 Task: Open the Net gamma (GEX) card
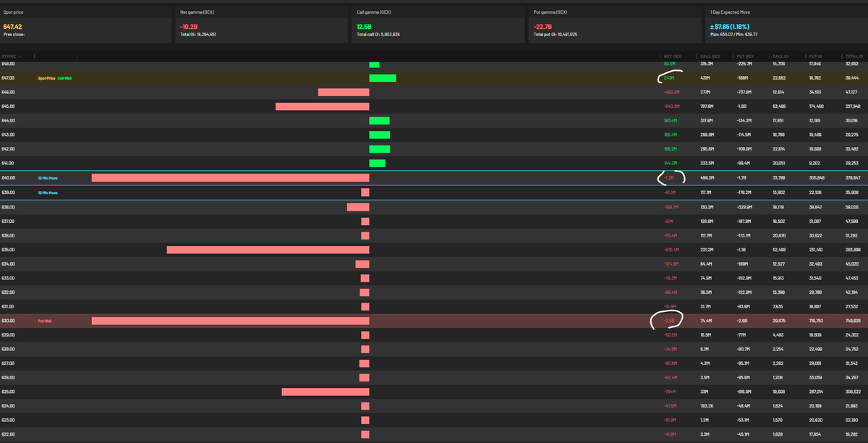[x=263, y=24]
